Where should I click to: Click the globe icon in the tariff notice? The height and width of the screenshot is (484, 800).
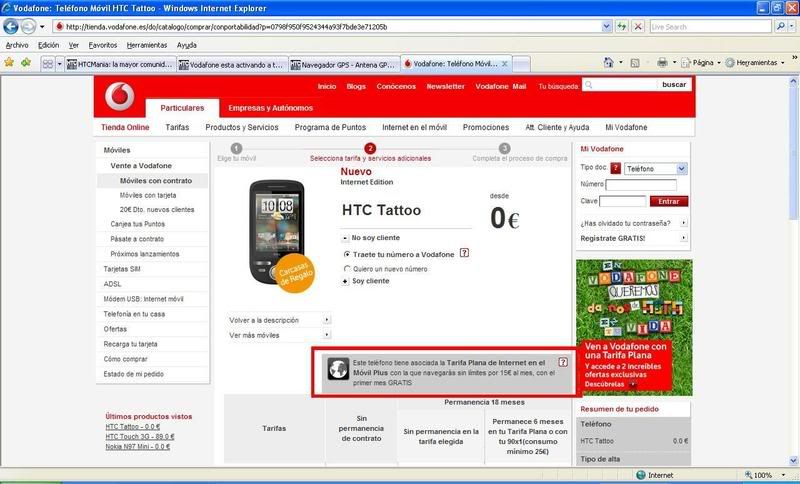tap(338, 369)
